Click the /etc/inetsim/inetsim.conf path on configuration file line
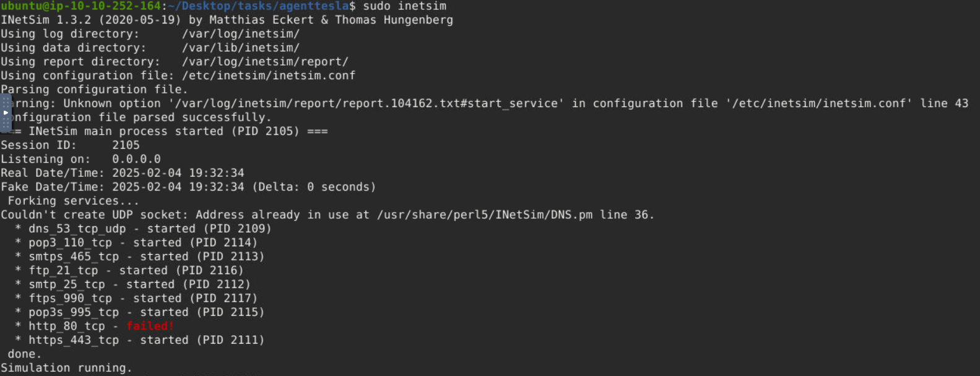The height and width of the screenshot is (376, 980). 269,75
